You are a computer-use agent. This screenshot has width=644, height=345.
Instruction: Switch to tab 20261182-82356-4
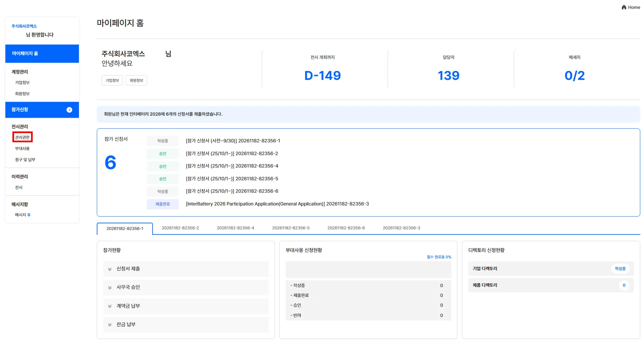tap(235, 228)
